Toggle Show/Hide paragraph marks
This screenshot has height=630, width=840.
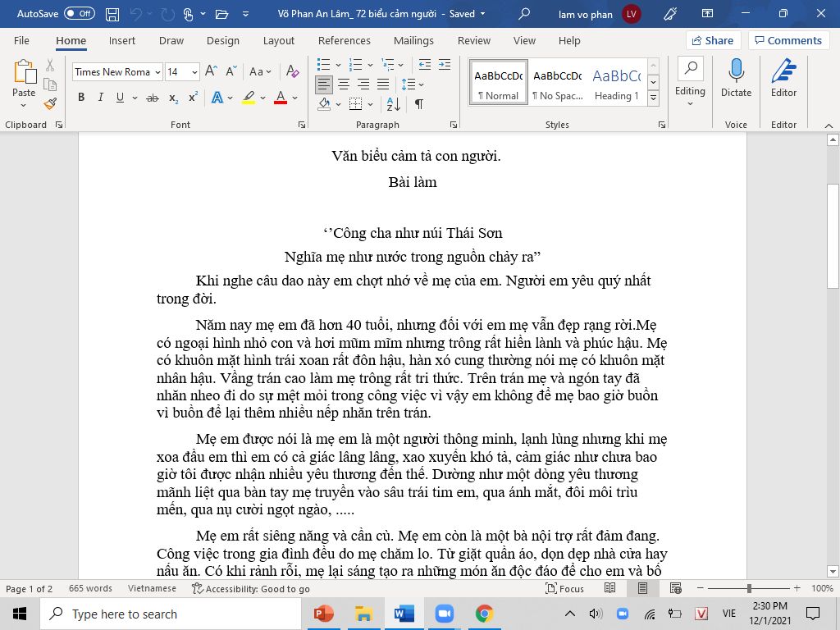click(x=419, y=104)
